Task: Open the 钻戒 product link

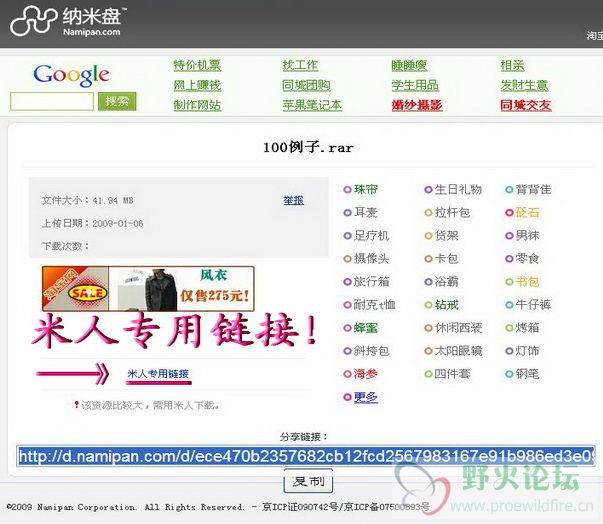Action: click(446, 304)
